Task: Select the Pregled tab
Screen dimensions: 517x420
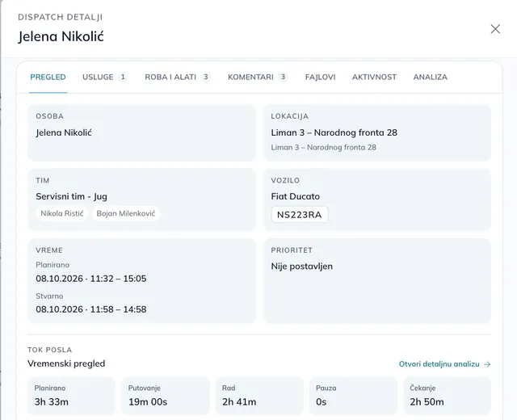Action: click(x=48, y=78)
